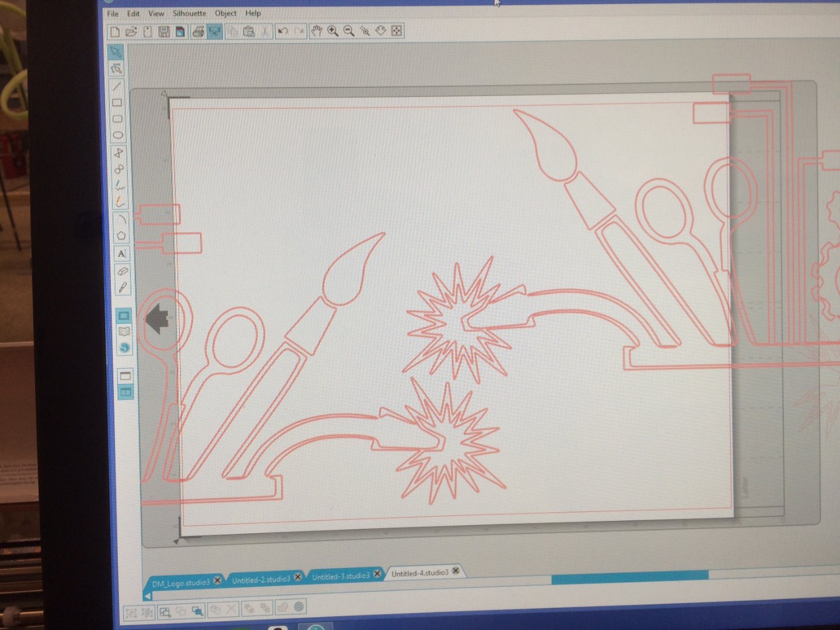840x630 pixels.
Task: Open the Help menu
Action: tap(253, 13)
